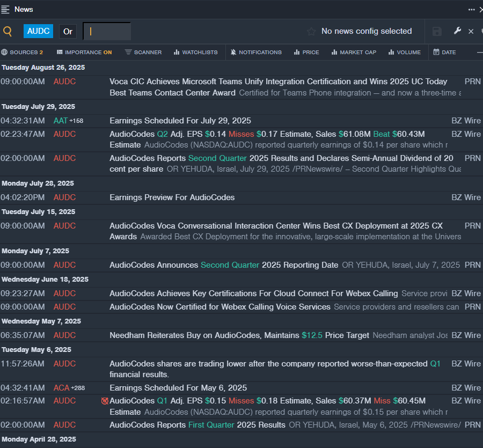483x448 pixels.
Task: Expand the PRICE filter
Action: pos(306,53)
